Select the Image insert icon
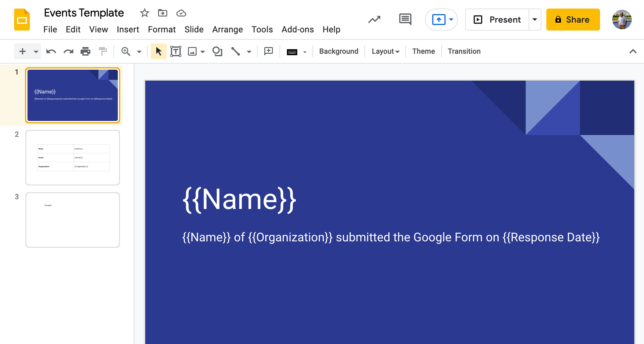 point(193,52)
